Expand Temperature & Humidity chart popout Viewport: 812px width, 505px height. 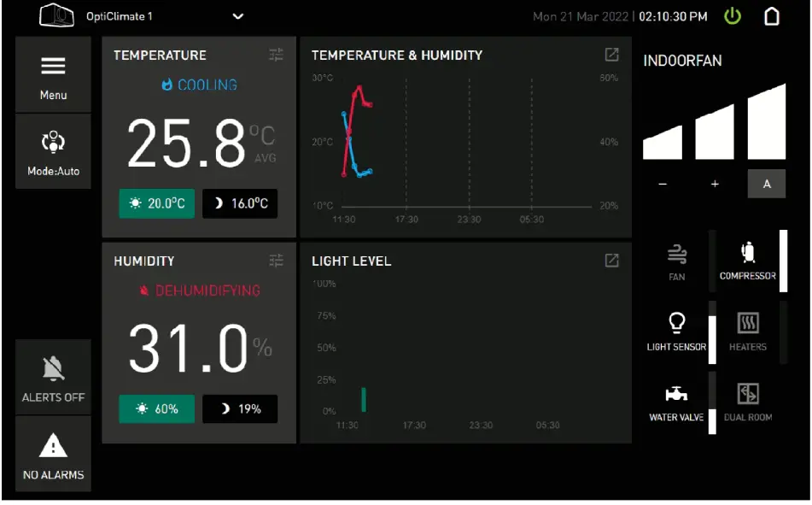pos(611,55)
